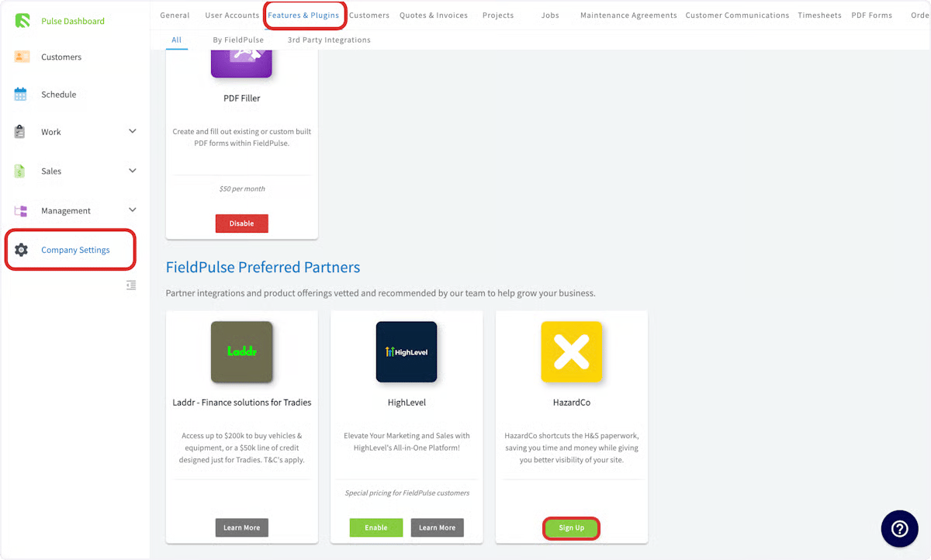Screen dimensions: 931x560
Task: Open the PDF Forms tab
Action: (x=871, y=15)
